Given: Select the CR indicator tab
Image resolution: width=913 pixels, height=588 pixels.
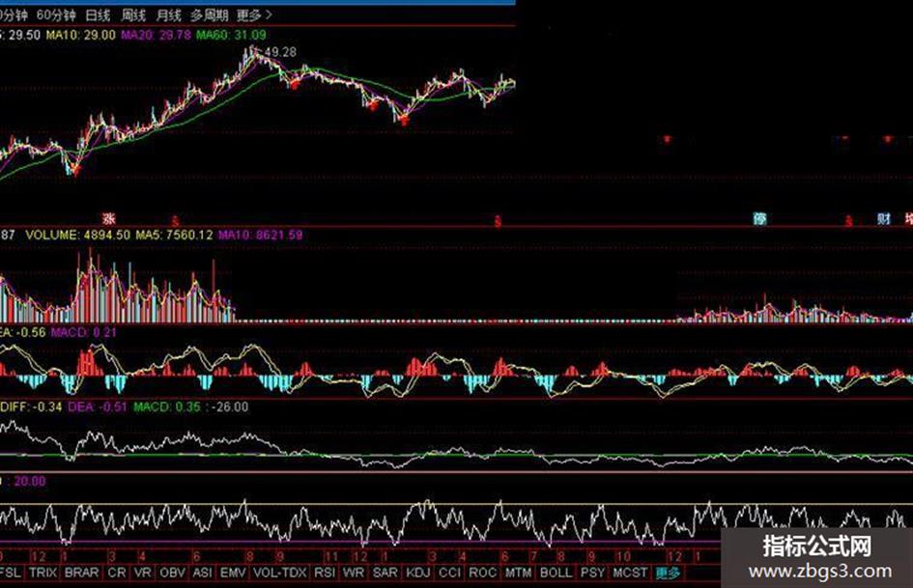Looking at the screenshot, I should click(x=117, y=573).
